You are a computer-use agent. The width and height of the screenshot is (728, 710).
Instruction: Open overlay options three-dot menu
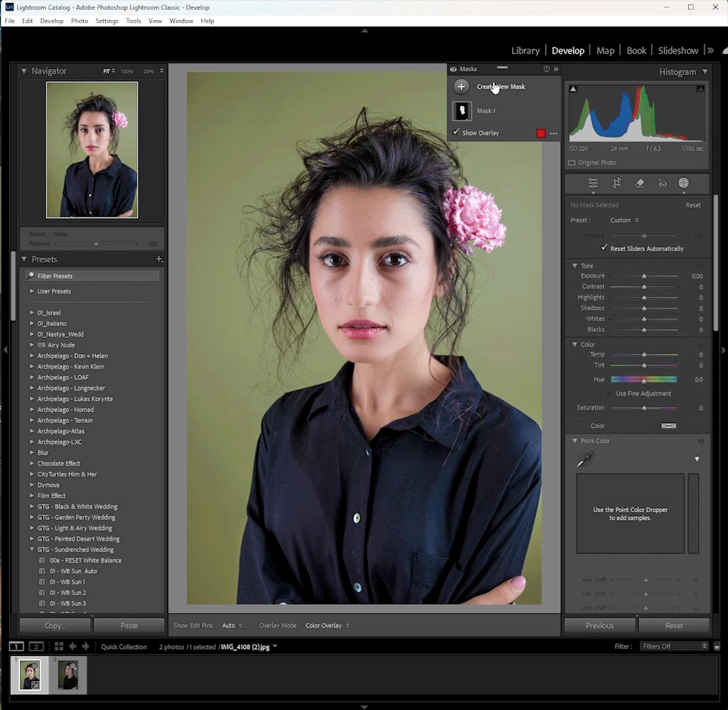[553, 133]
